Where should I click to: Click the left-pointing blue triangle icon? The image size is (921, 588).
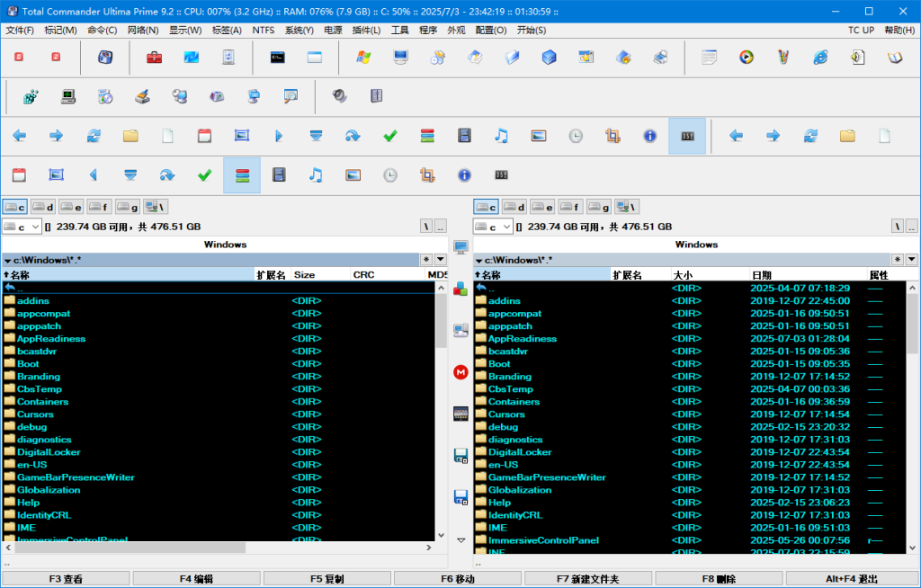(94, 175)
